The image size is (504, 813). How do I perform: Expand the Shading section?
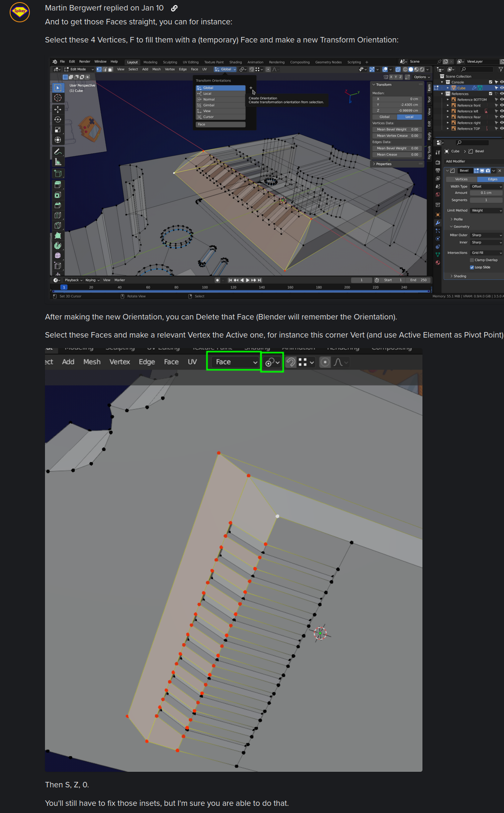(x=458, y=276)
